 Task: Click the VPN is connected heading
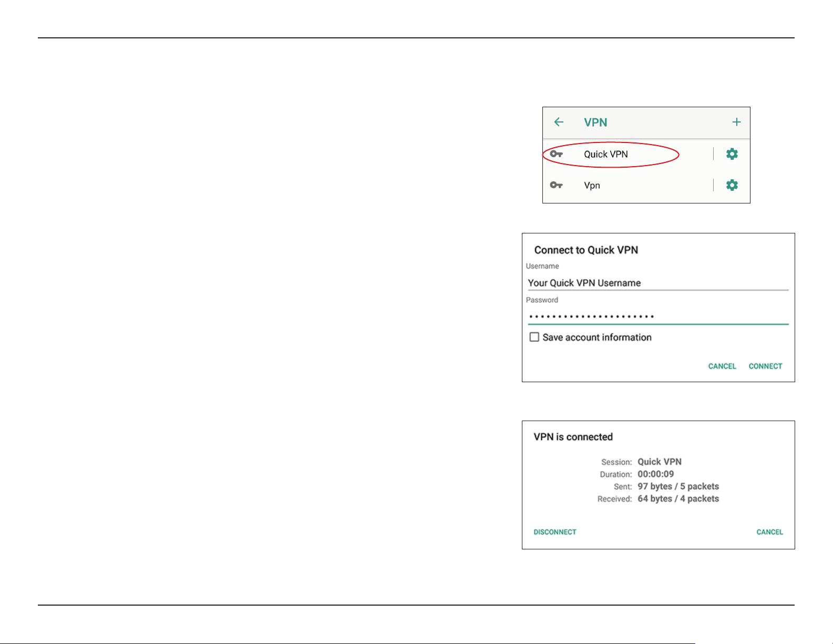coord(573,437)
